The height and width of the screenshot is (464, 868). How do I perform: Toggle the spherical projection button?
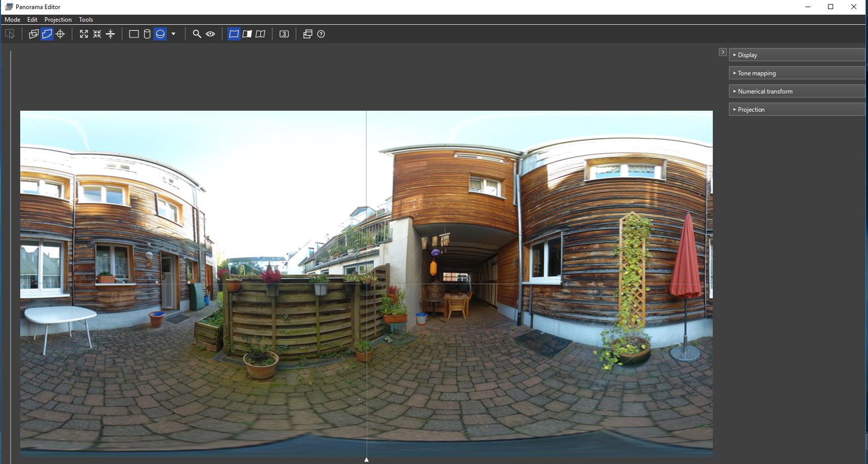coord(160,34)
